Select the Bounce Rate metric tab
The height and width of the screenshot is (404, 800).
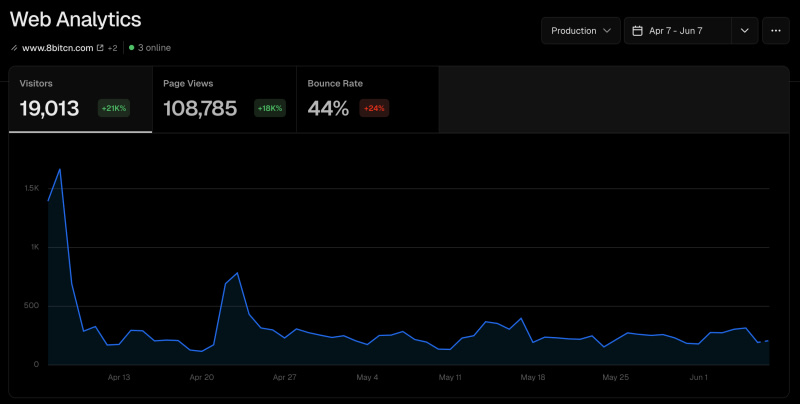pos(367,99)
